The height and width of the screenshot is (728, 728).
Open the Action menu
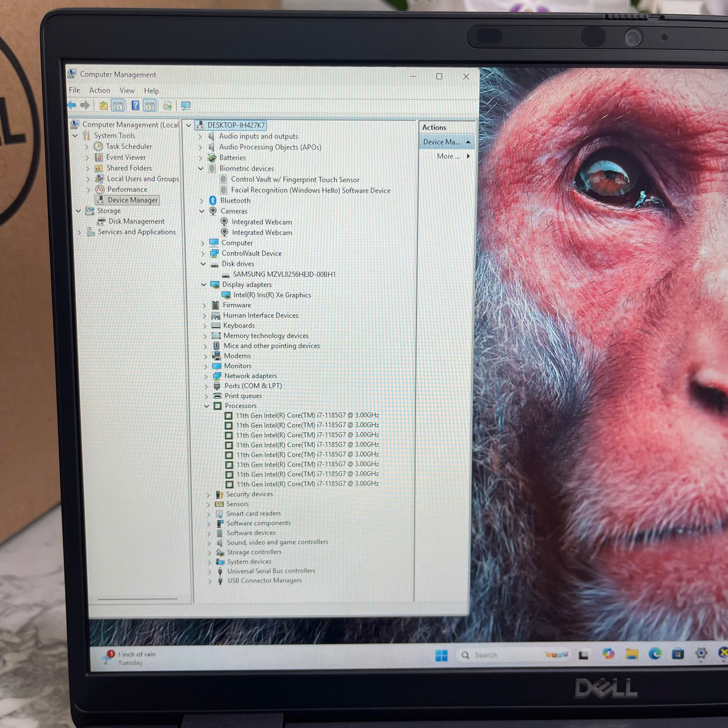[99, 91]
